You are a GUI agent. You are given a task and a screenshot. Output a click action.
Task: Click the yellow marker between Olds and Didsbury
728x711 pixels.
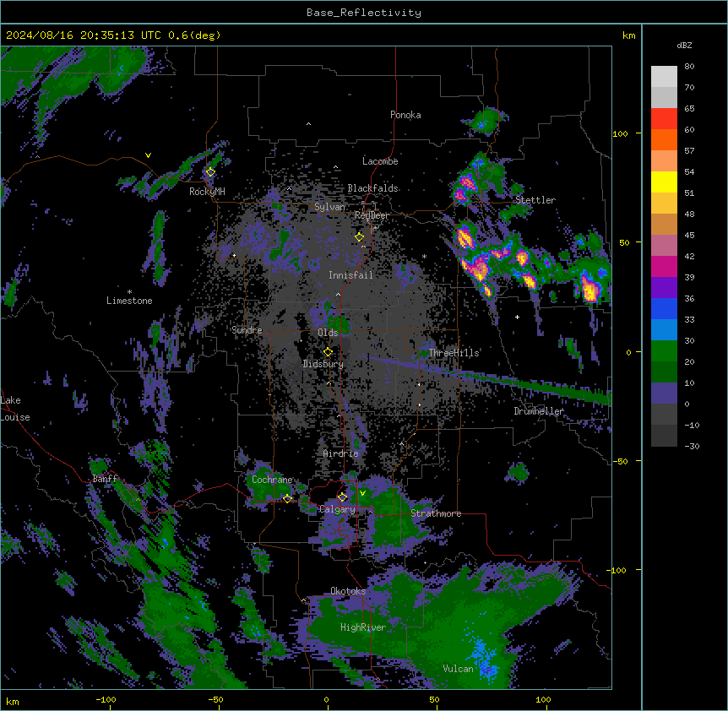328,352
